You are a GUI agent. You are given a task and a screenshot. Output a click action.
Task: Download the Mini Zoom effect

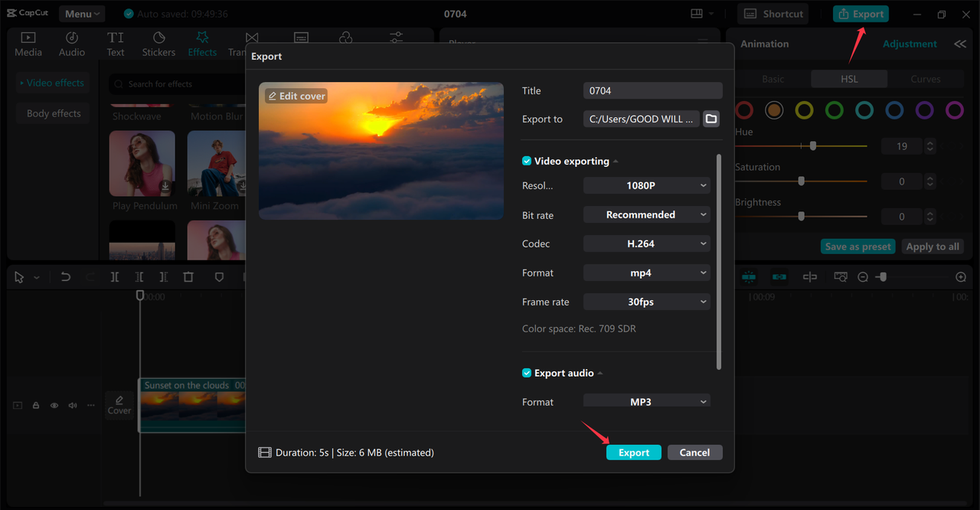coord(242,186)
